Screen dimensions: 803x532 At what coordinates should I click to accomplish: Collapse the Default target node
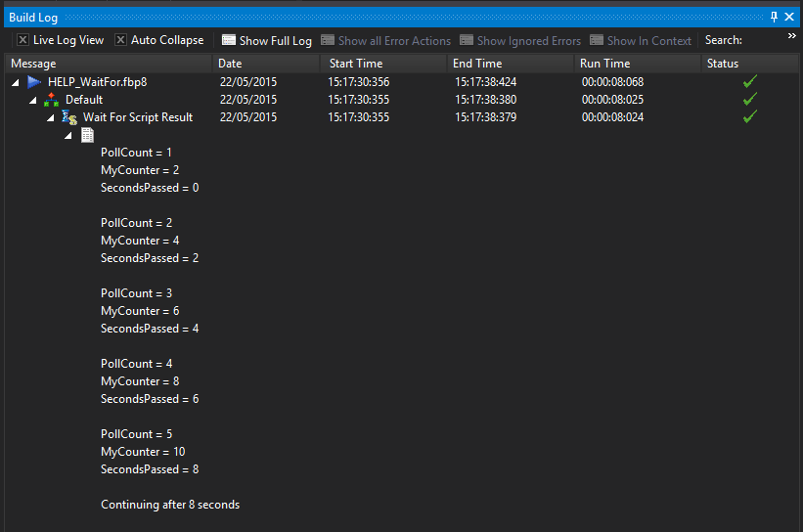[x=33, y=100]
